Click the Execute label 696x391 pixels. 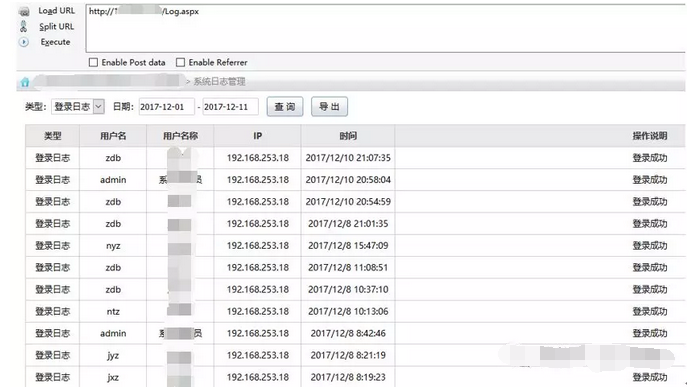click(55, 42)
